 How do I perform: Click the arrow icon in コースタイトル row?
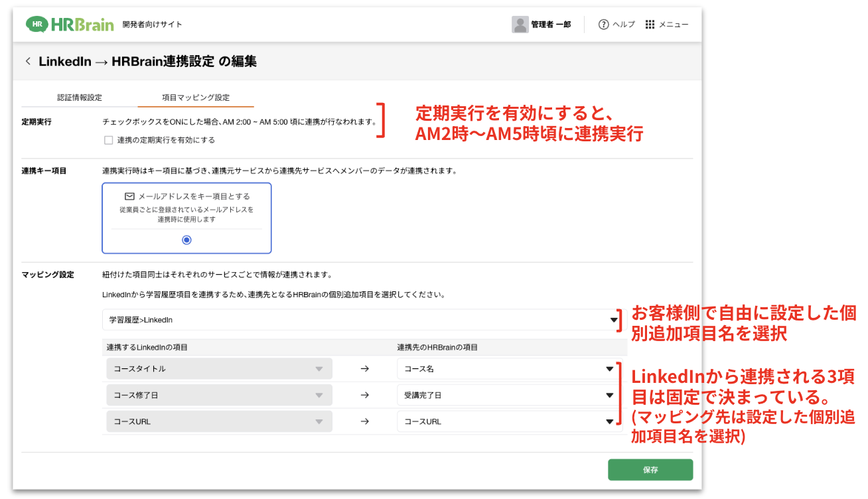click(x=364, y=369)
